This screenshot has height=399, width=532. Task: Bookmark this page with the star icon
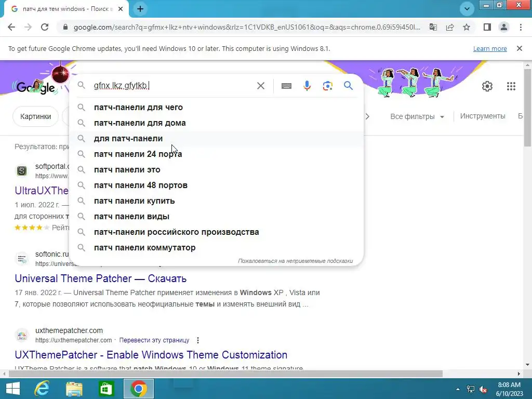(x=467, y=27)
